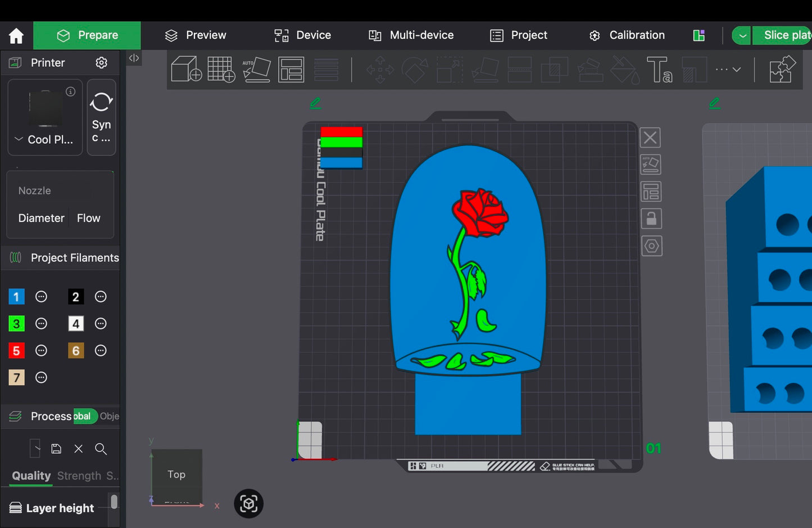
Task: Arrange objects on this plate
Action: point(651,192)
